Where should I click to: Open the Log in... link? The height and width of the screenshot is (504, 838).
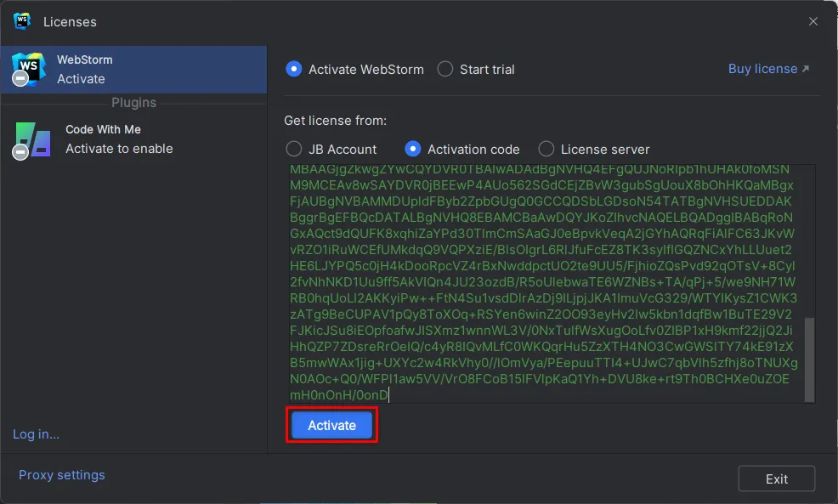tap(36, 434)
